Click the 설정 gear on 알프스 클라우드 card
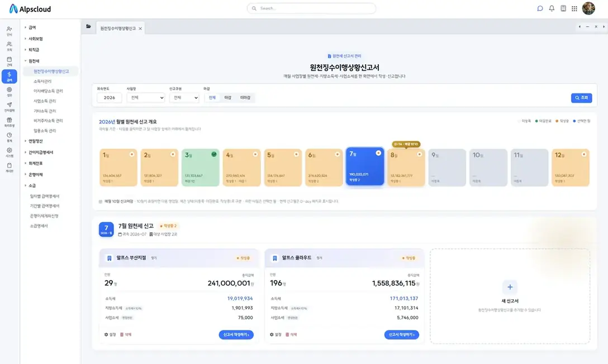 [x=275, y=334]
